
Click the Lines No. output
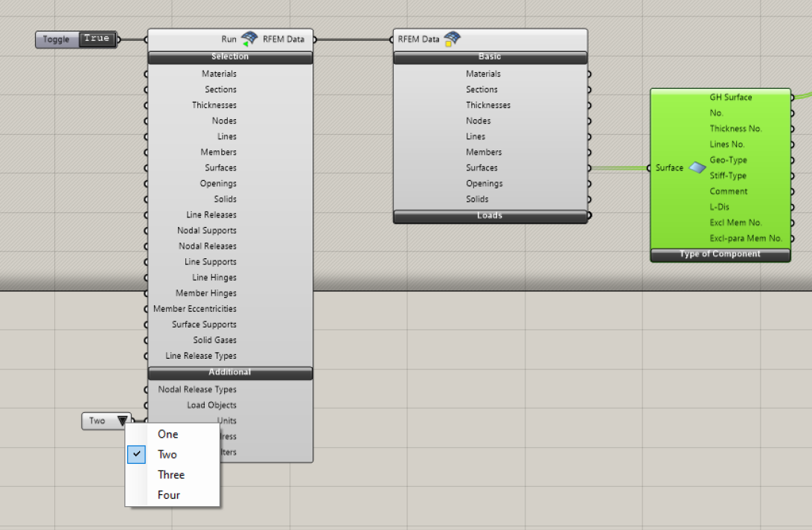726,144
